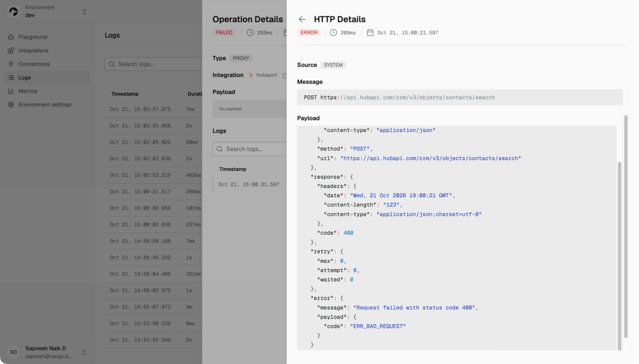Focus the Operation Details Search logs field

tap(250, 149)
